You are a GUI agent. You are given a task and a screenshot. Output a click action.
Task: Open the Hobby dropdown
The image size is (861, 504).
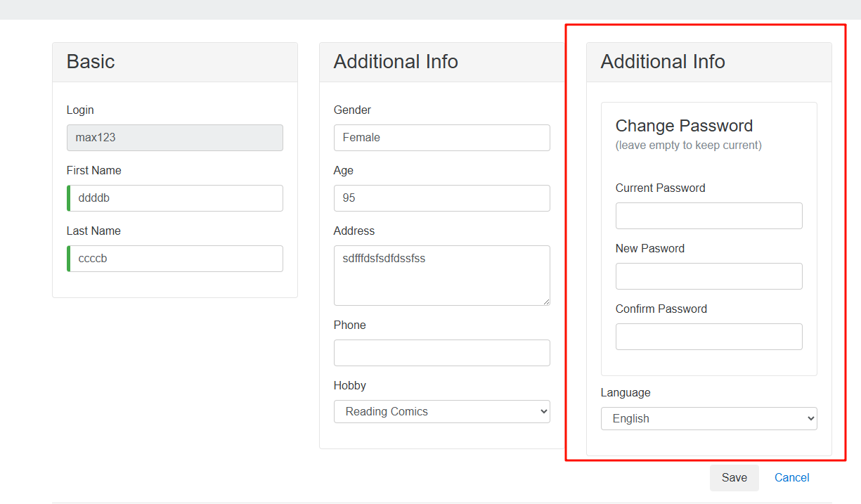click(441, 412)
